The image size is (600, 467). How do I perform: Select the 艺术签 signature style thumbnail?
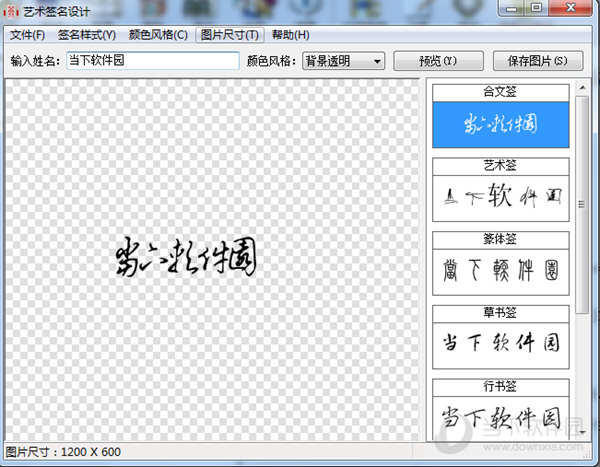tap(500, 197)
